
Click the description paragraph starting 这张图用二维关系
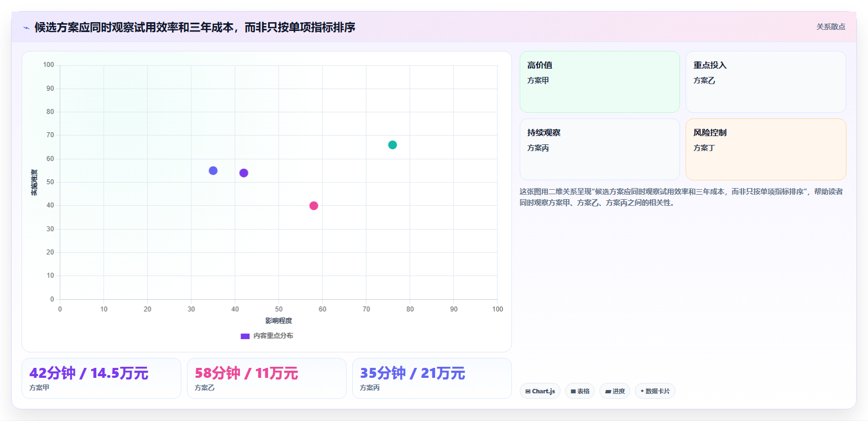tap(681, 197)
